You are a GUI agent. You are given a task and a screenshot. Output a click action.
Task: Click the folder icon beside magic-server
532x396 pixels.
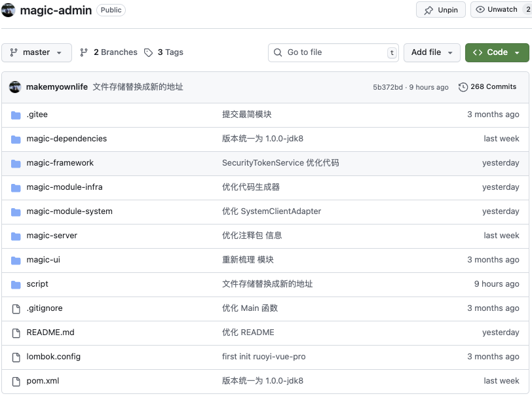tap(16, 236)
